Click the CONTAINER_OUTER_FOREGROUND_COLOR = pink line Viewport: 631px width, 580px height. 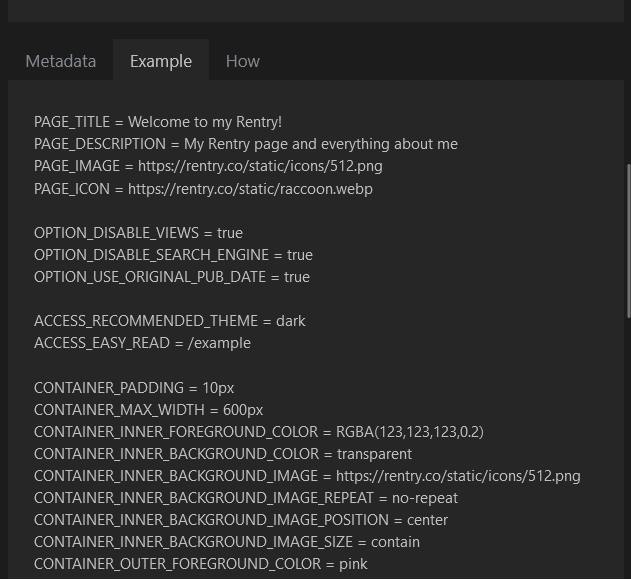pos(201,564)
